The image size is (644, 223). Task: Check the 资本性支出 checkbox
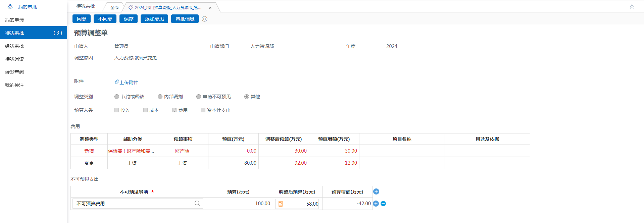coord(203,110)
